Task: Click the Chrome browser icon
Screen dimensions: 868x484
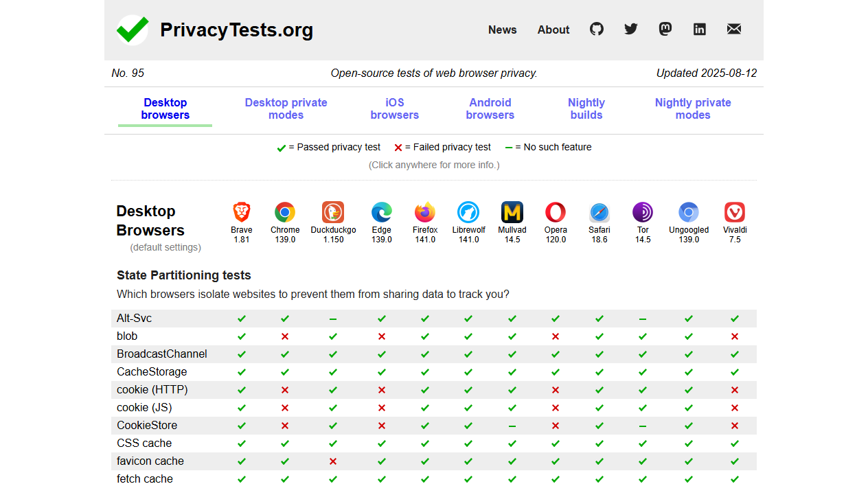Action: coord(285,211)
